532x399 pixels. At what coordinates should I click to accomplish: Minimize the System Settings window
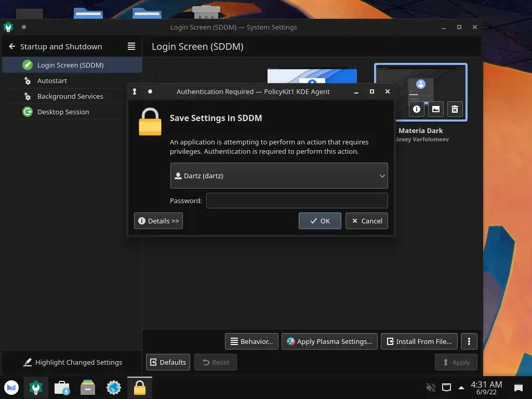tap(444, 27)
